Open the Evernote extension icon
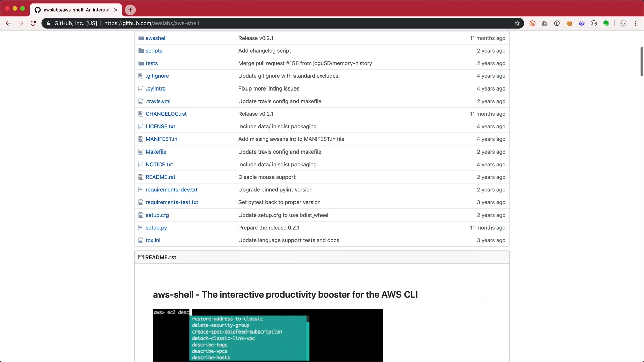Image resolution: width=644 pixels, height=362 pixels. (606, 23)
